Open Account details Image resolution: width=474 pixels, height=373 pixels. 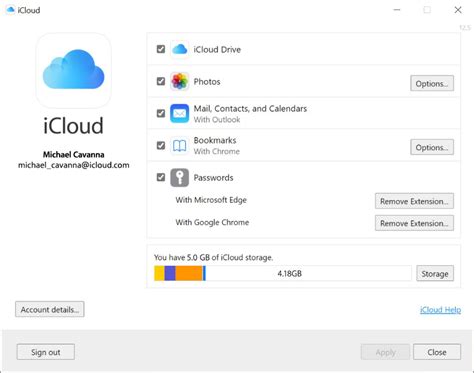(x=50, y=309)
